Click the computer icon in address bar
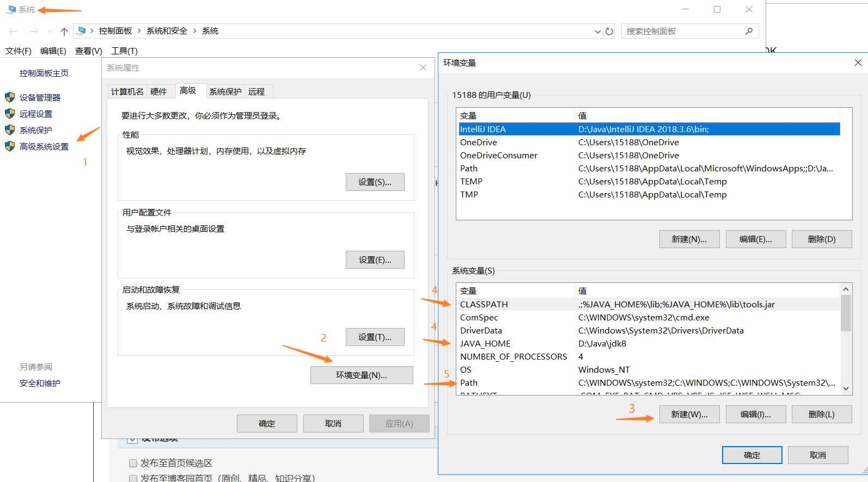The image size is (868, 482). 82,31
